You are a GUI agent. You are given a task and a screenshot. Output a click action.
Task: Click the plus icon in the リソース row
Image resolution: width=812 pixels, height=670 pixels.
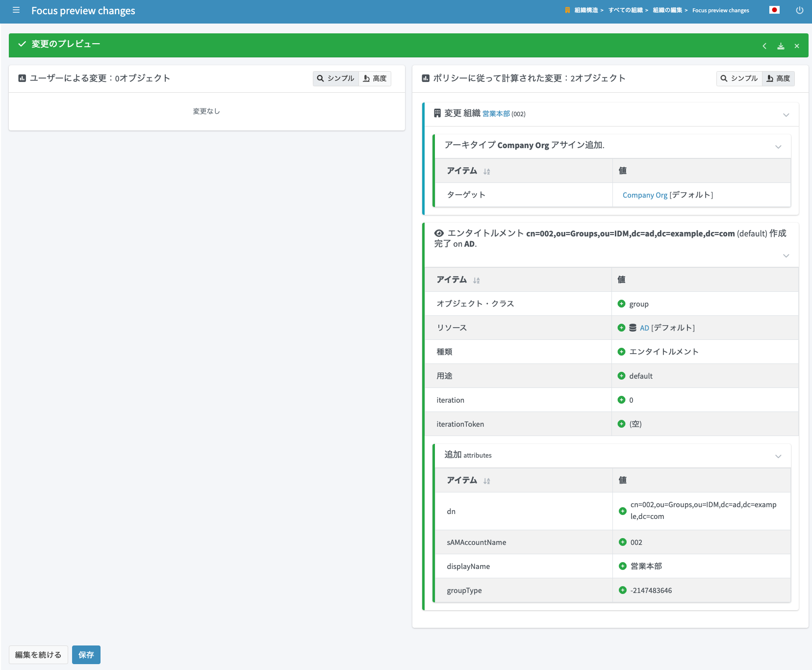coord(621,328)
